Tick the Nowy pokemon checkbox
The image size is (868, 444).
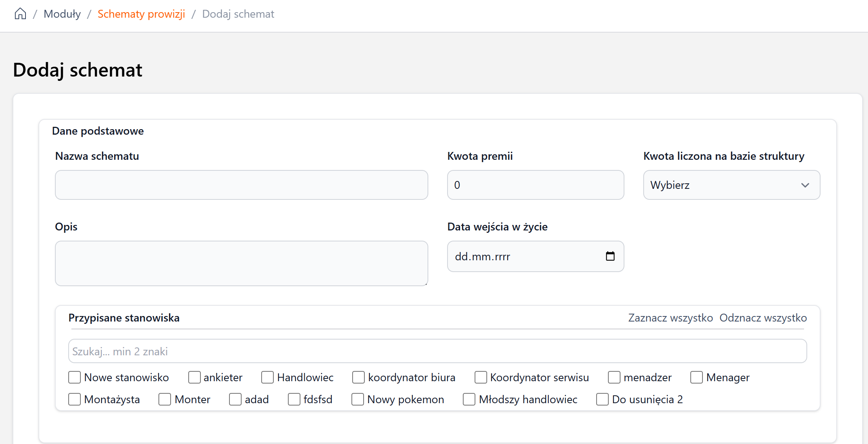click(x=357, y=399)
